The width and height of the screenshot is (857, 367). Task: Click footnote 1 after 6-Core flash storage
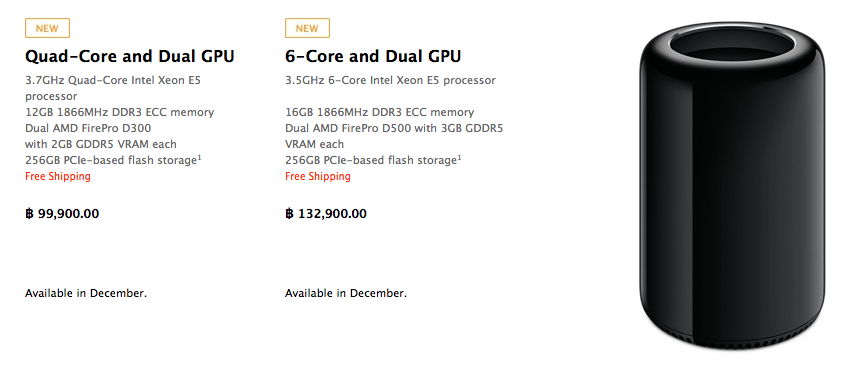(x=459, y=158)
